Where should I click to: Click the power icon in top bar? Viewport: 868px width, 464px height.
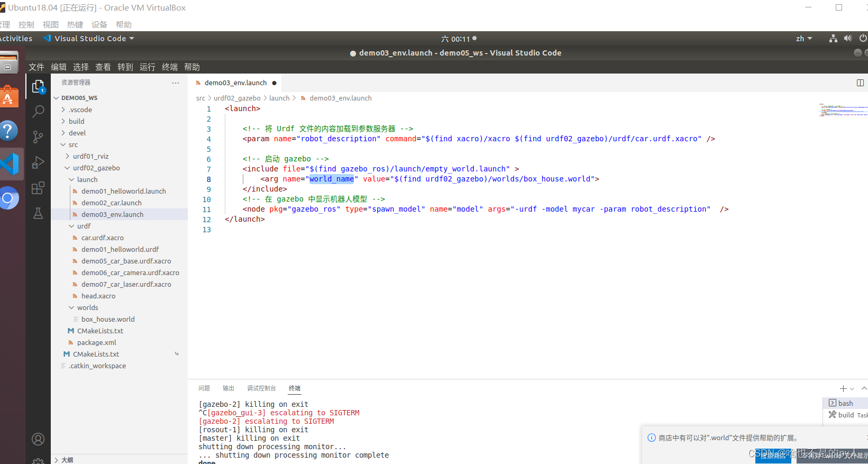(863, 39)
